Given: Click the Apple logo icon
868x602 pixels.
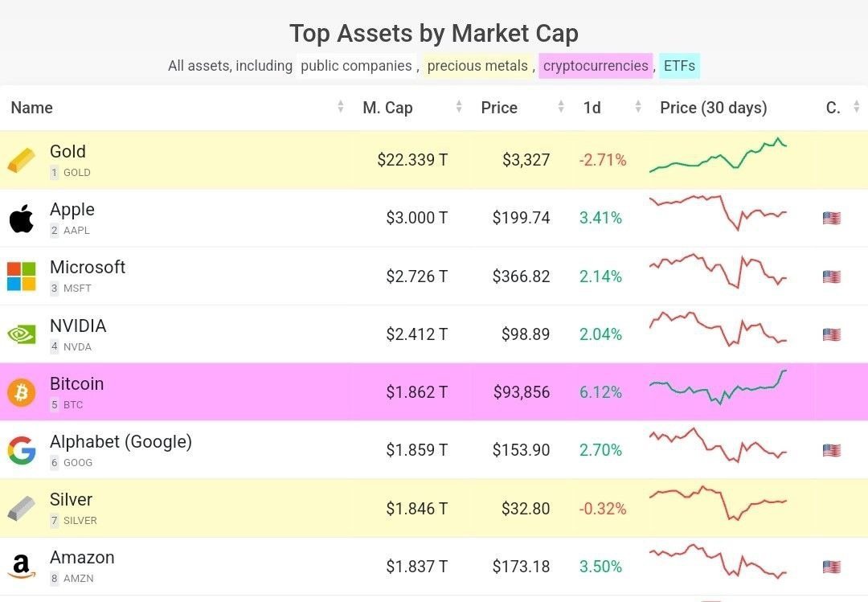Looking at the screenshot, I should click(x=21, y=218).
